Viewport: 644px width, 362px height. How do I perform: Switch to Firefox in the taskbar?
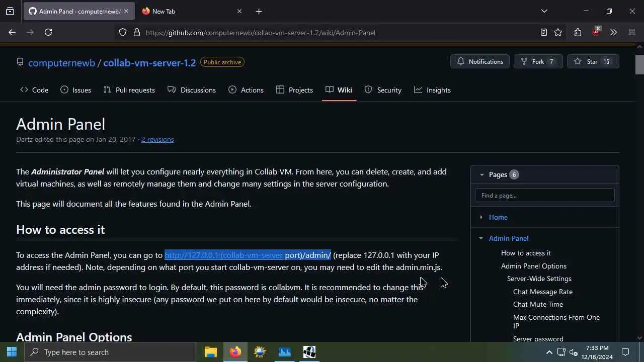click(235, 352)
